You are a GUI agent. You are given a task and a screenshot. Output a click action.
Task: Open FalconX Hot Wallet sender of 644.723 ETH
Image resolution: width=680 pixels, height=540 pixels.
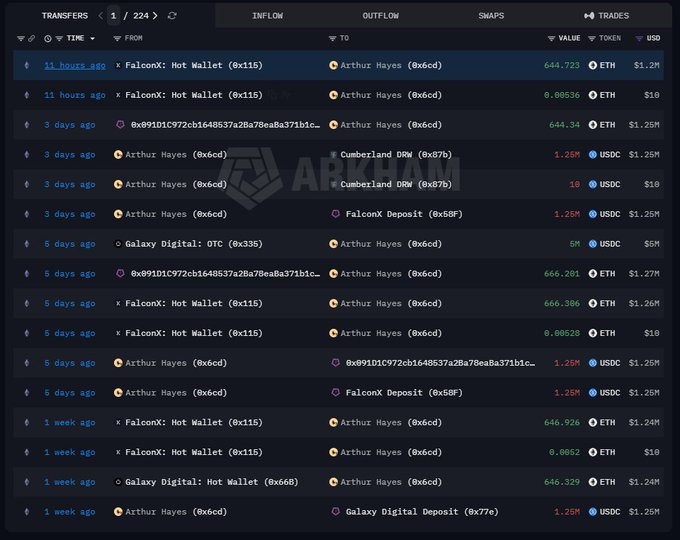click(x=193, y=65)
